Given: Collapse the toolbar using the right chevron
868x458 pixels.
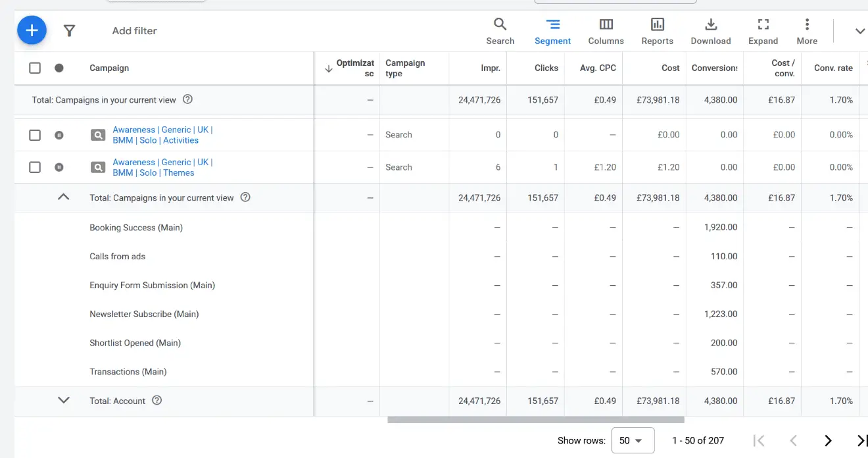Looking at the screenshot, I should pos(860,30).
